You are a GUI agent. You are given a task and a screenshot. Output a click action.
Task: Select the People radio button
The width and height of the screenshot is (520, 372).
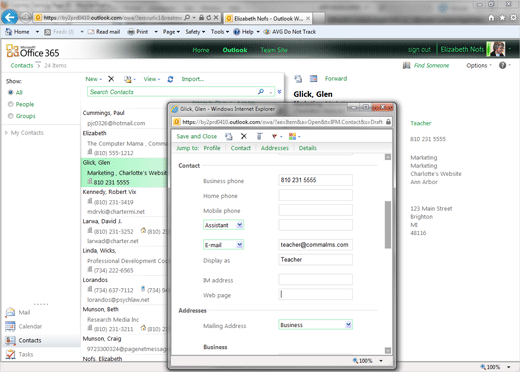pyautogui.click(x=11, y=104)
